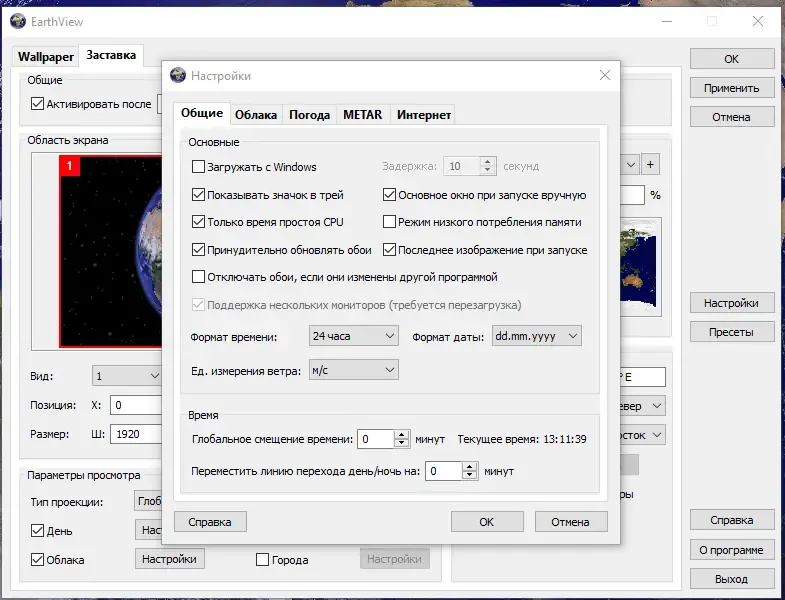Click Отмена in Настройки dialog
785x600 pixels.
point(571,522)
